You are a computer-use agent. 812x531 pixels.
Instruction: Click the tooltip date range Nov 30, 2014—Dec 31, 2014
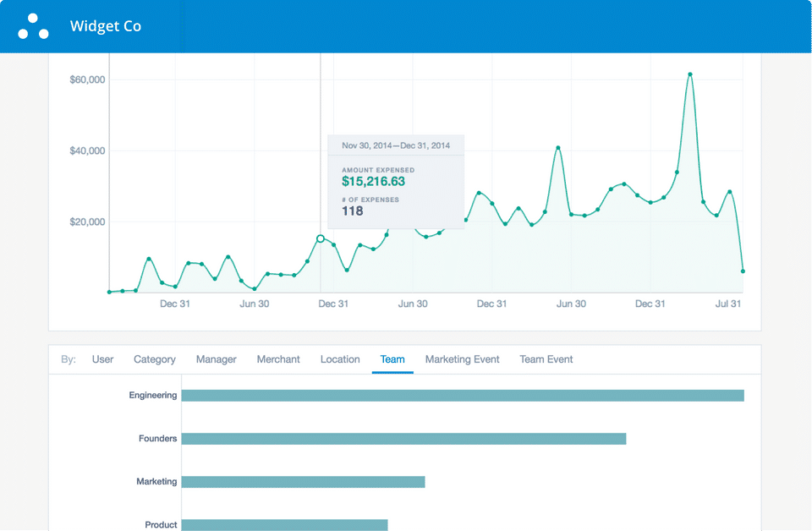click(396, 145)
